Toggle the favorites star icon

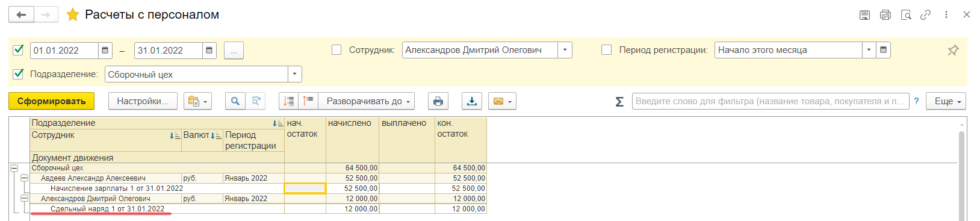(73, 14)
